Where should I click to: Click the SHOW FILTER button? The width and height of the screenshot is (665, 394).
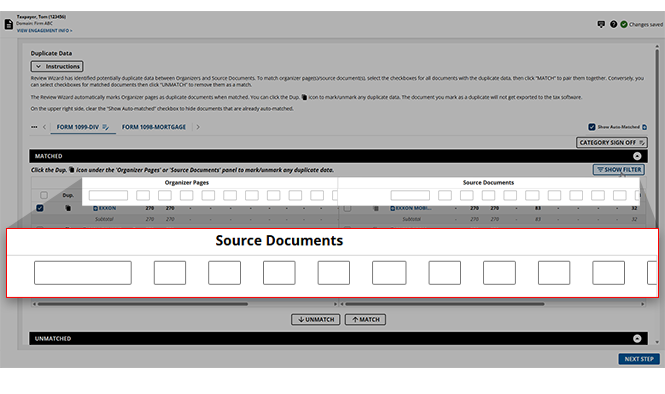(619, 170)
